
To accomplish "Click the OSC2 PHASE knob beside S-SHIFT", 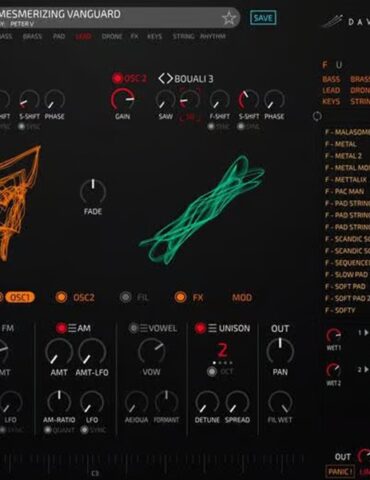I will [x=274, y=100].
